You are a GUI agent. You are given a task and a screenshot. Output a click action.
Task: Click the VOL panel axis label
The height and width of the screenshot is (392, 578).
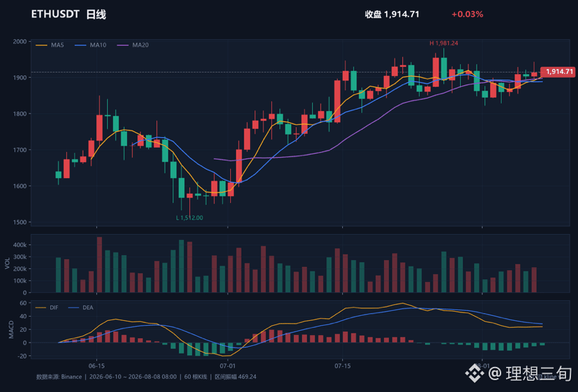pos(8,264)
